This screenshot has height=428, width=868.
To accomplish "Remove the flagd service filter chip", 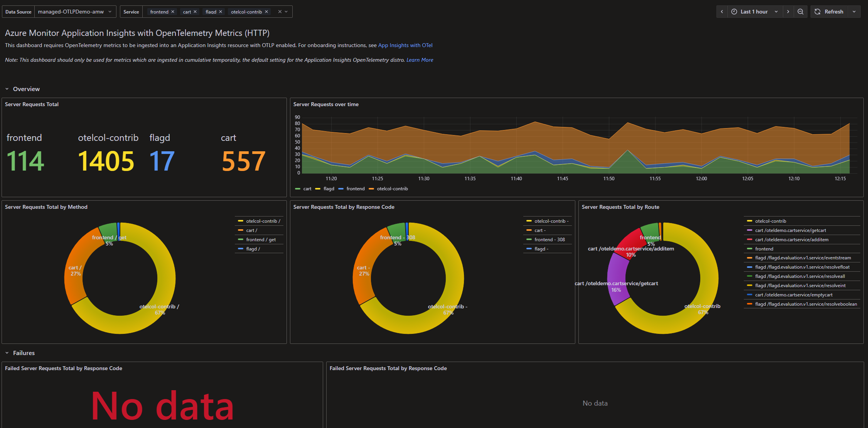I will point(221,12).
